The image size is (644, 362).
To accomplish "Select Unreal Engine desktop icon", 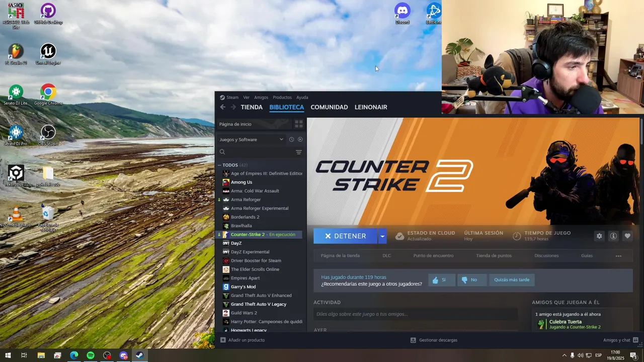I will click(48, 54).
